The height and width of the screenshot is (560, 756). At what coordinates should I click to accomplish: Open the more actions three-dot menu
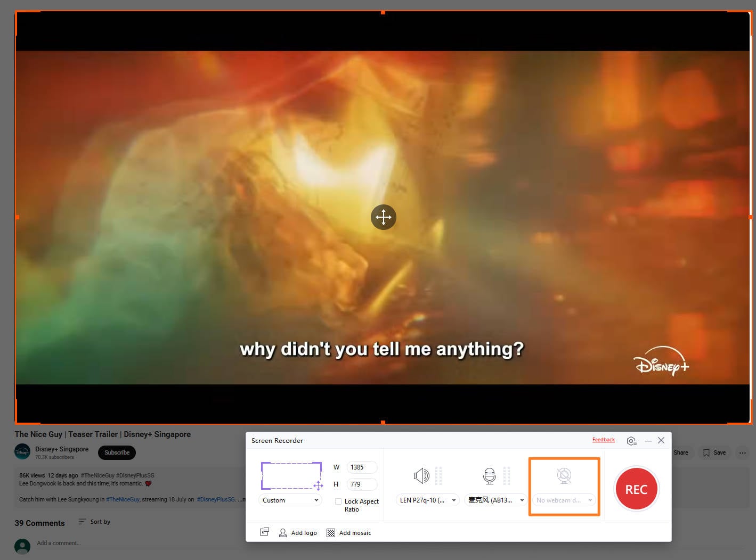point(743,452)
